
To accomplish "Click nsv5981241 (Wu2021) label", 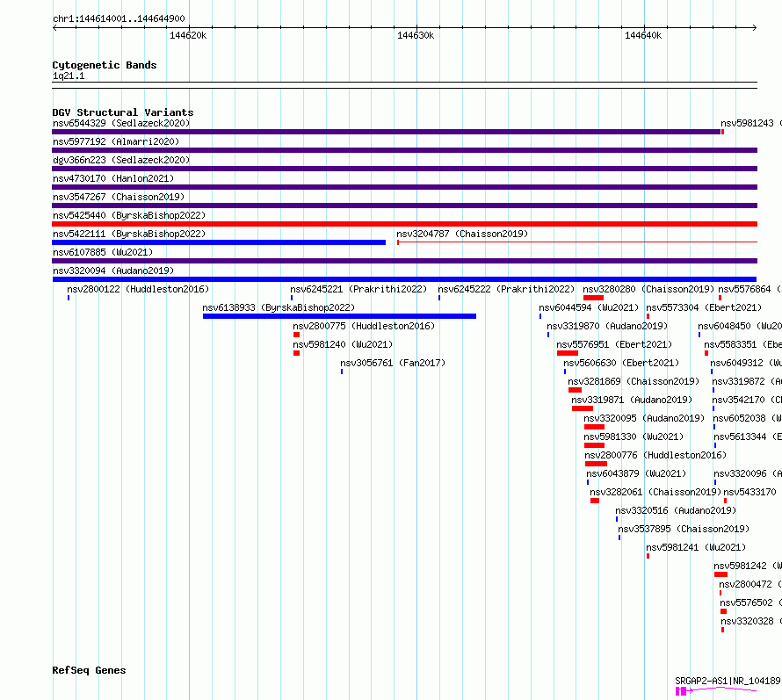I will point(696,547).
